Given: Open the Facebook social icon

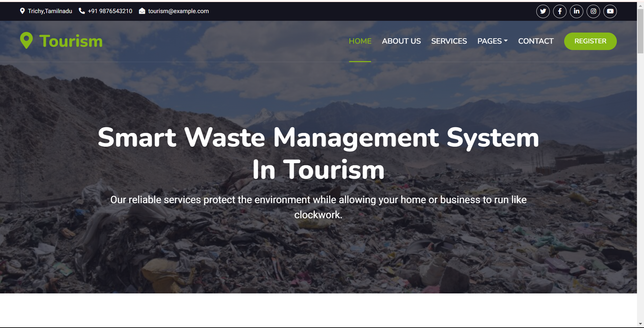Looking at the screenshot, I should [x=559, y=11].
